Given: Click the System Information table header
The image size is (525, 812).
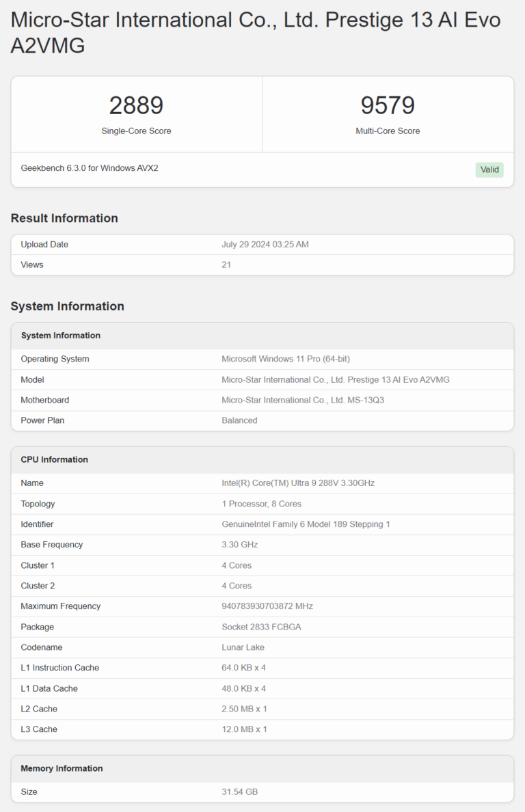Looking at the screenshot, I should tap(61, 336).
